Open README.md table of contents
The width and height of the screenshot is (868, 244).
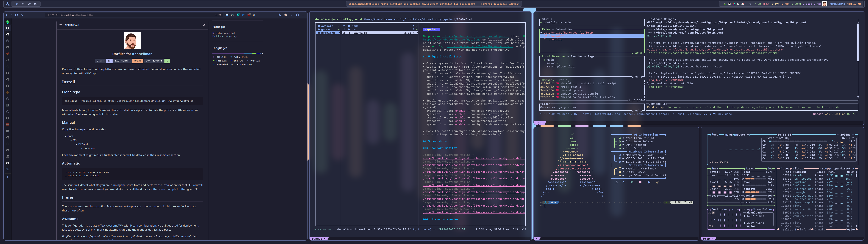pos(61,25)
